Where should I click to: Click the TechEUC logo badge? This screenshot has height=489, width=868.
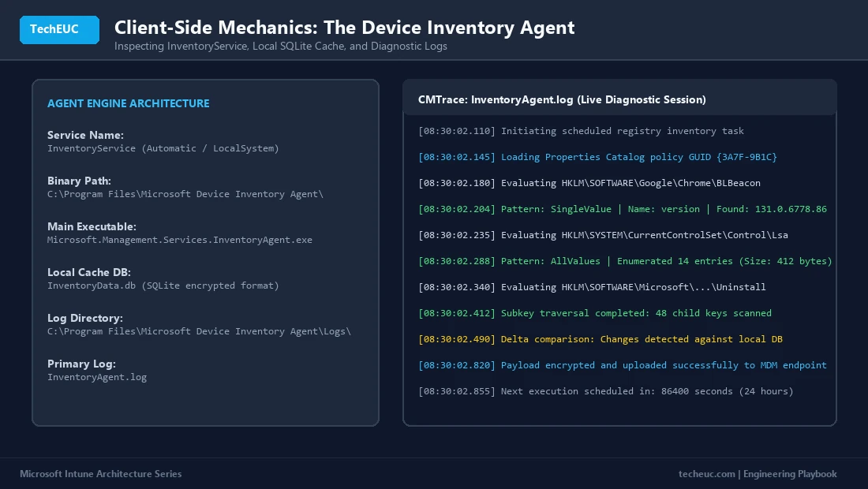(59, 29)
